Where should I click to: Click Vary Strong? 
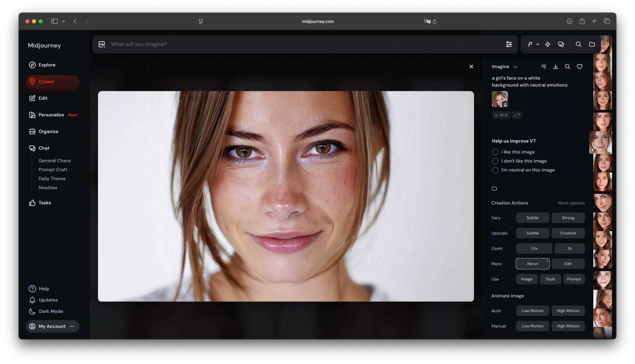pyautogui.click(x=568, y=218)
